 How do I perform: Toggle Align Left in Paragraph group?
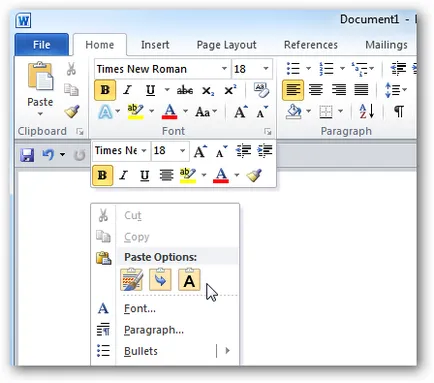coord(293,90)
